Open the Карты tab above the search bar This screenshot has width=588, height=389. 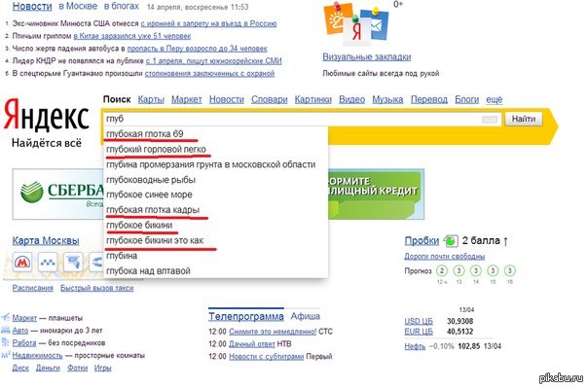tap(151, 100)
